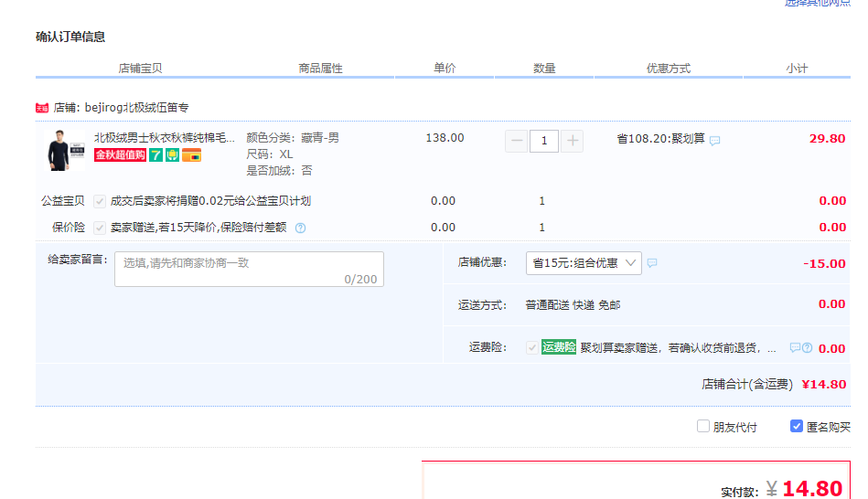Open the product thumbnail image

click(64, 150)
